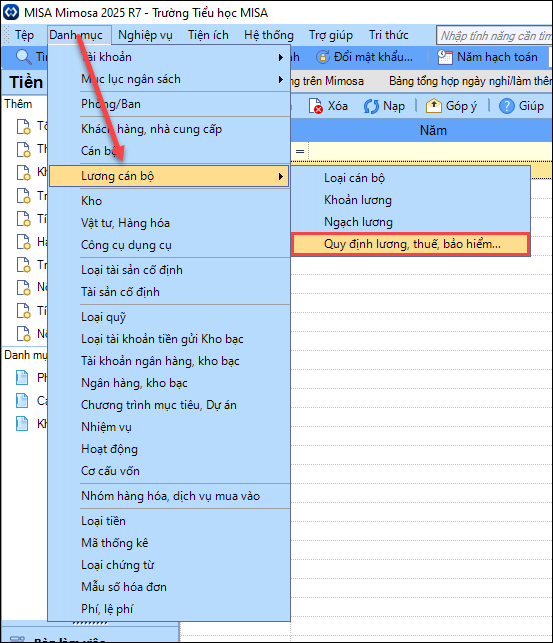The height and width of the screenshot is (643, 553).
Task: Choose Khoản lương from submenu
Action: click(x=358, y=200)
